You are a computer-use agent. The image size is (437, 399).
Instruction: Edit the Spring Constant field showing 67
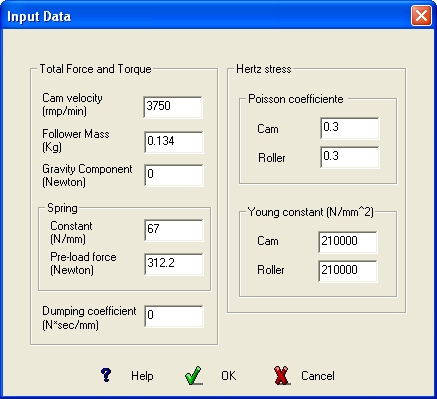(x=174, y=230)
